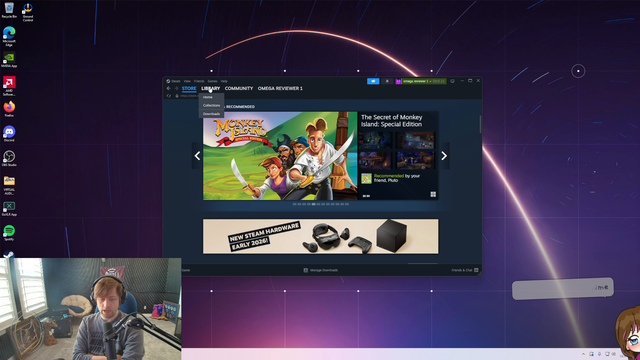
Task: Click the Windows platform icon on the carousel
Action: [433, 195]
